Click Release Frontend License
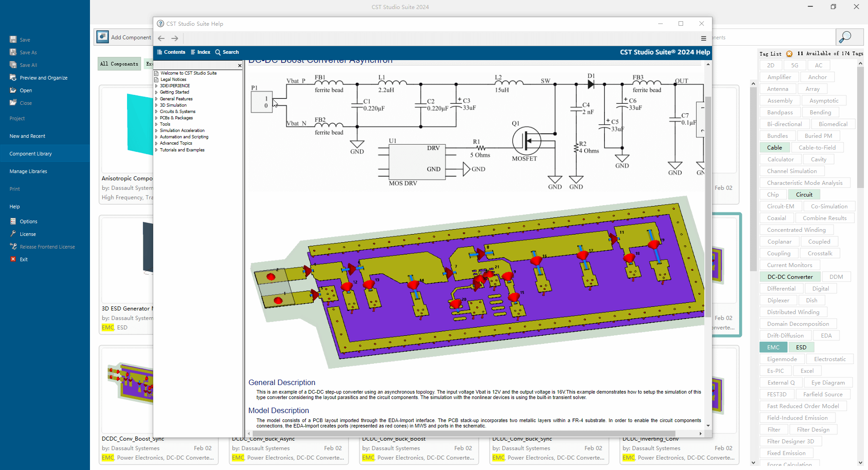 47,247
